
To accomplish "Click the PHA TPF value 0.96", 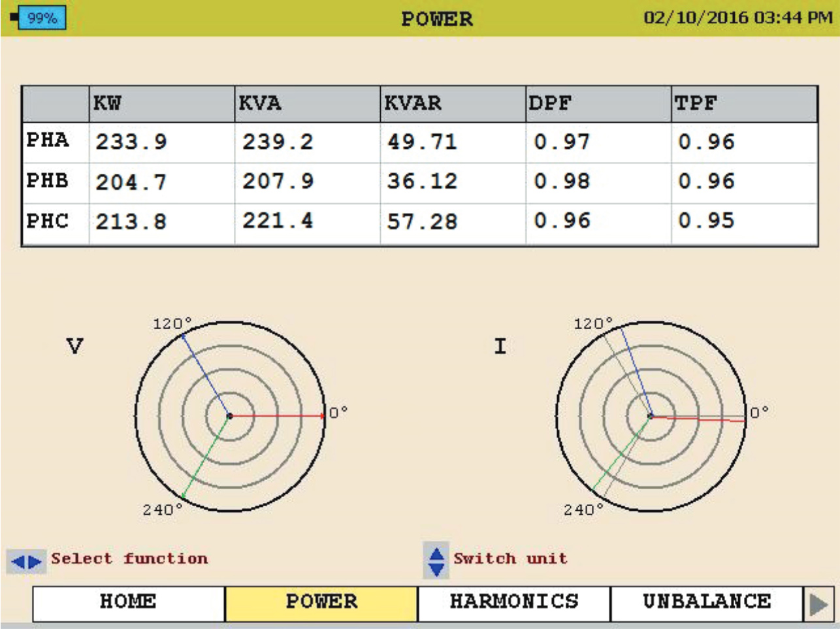I will point(707,142).
